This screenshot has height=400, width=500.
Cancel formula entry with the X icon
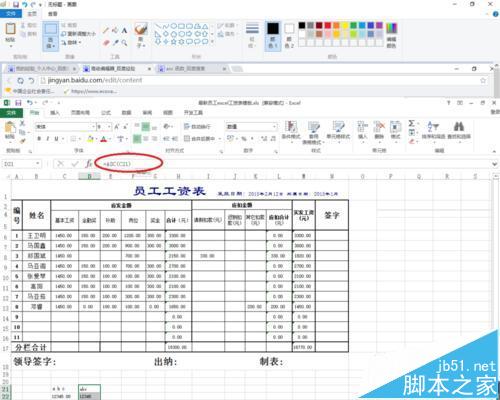[x=60, y=164]
